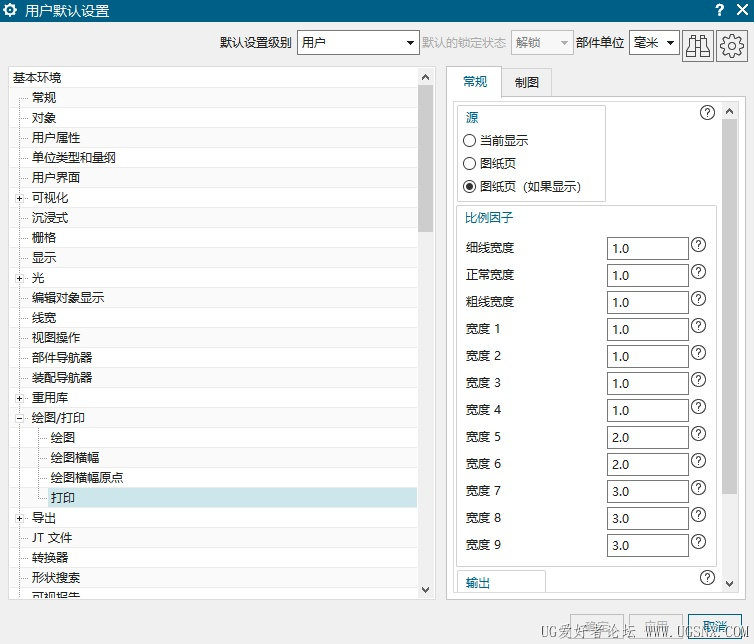Screen dimensions: 754x644
Task: Click the 取消 button
Action: [715, 626]
